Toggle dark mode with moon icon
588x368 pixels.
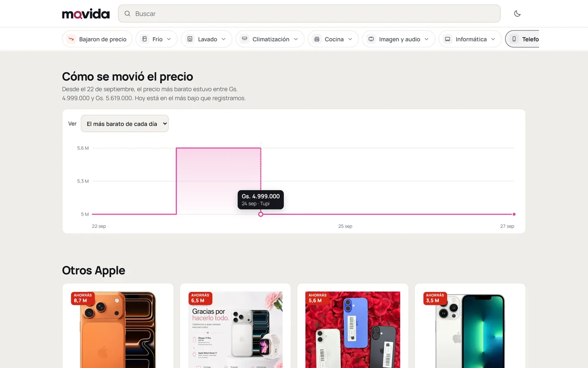pos(517,14)
